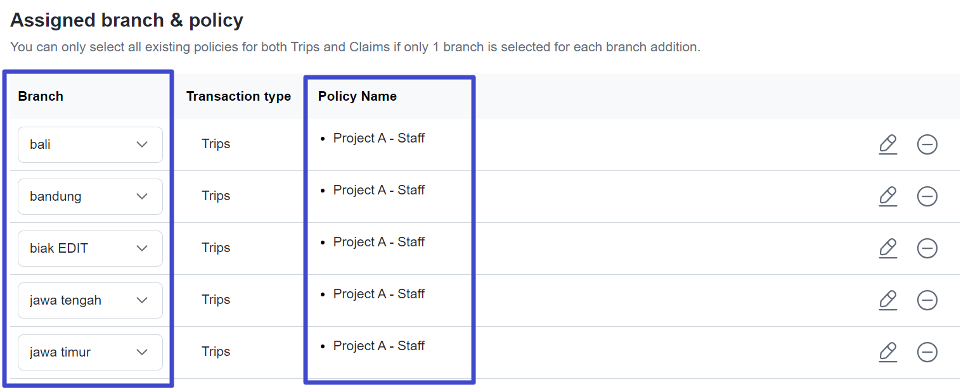Click the Transaction type column header
980x392 pixels.
[x=238, y=96]
